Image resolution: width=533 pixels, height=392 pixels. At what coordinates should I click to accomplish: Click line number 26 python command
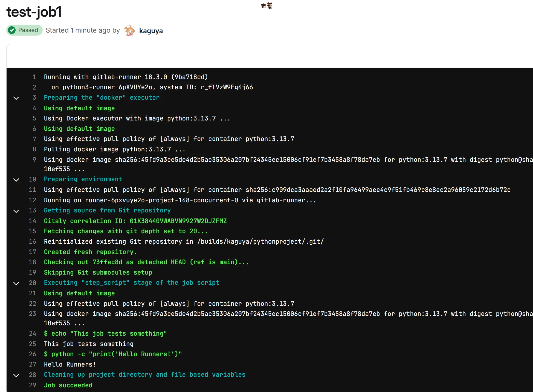[x=33, y=354]
